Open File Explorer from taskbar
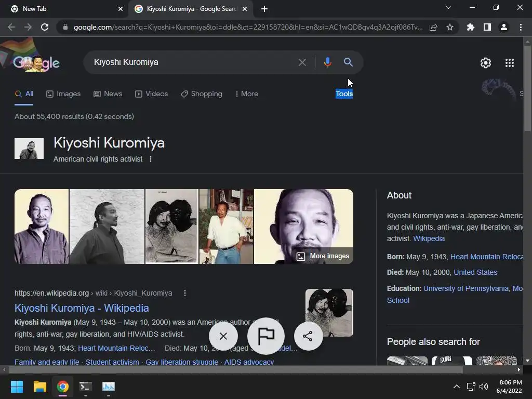532x399 pixels. tap(39, 387)
